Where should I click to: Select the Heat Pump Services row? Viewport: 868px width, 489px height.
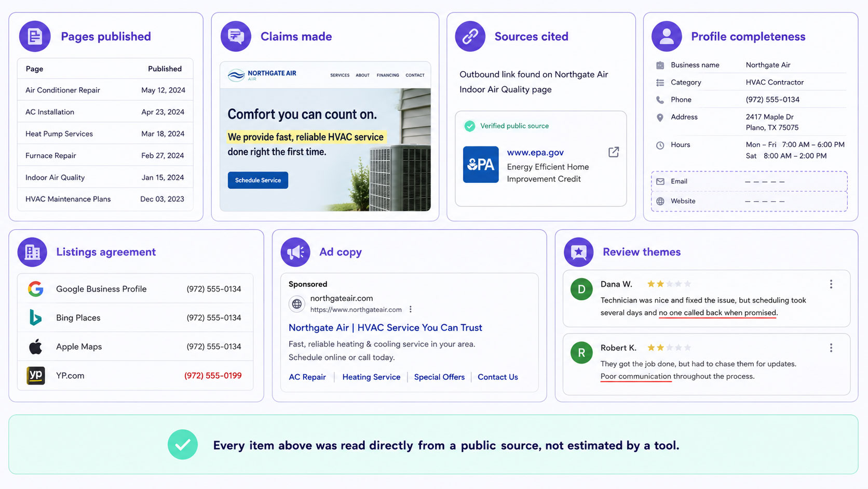105,134
